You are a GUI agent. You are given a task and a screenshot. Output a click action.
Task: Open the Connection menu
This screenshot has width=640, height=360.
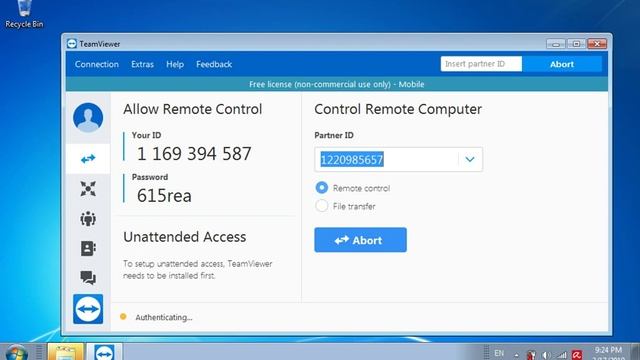[x=97, y=64]
